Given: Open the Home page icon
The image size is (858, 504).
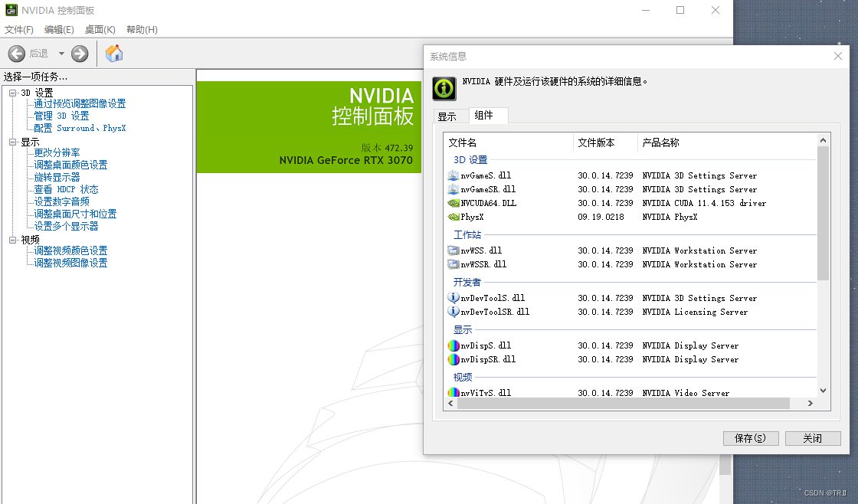Looking at the screenshot, I should [114, 54].
